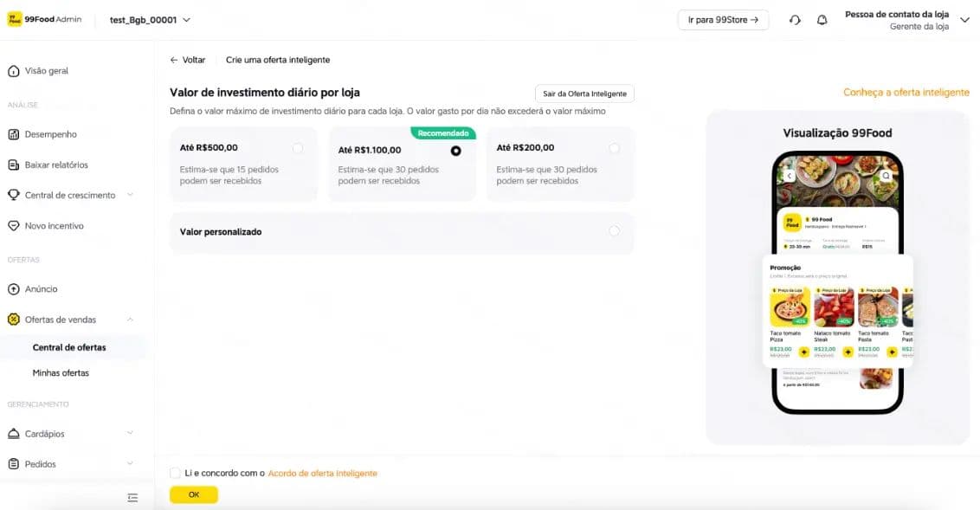Click the Ofertas de vendas percent icon
The image size is (980, 510).
pyautogui.click(x=13, y=320)
